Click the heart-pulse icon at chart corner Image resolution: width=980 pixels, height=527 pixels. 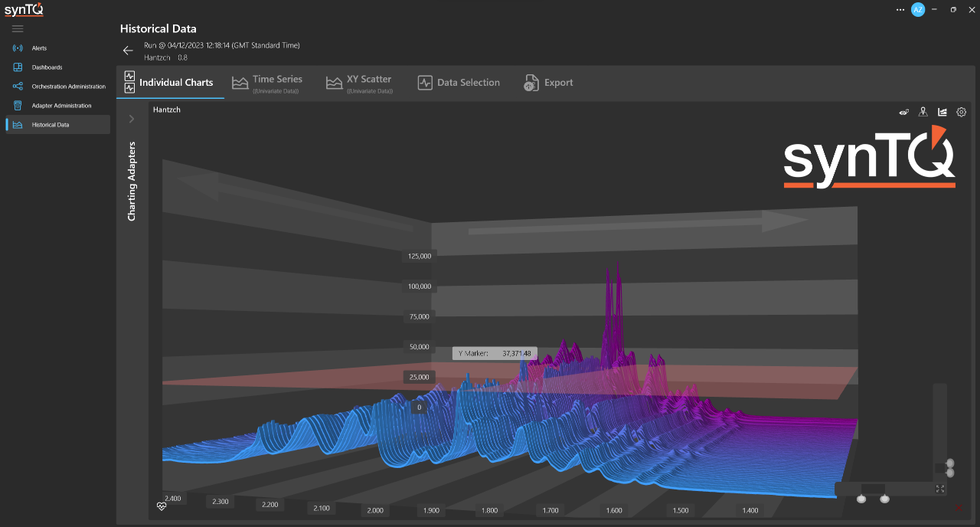pos(162,506)
